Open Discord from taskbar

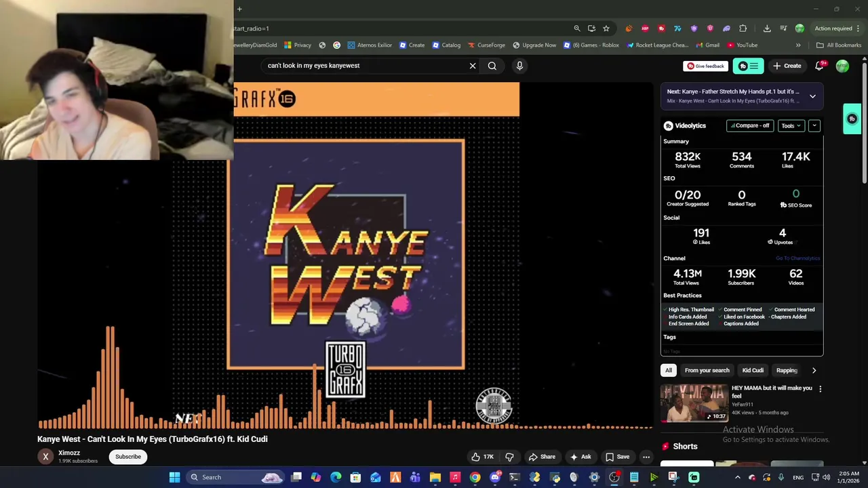pos(495,477)
